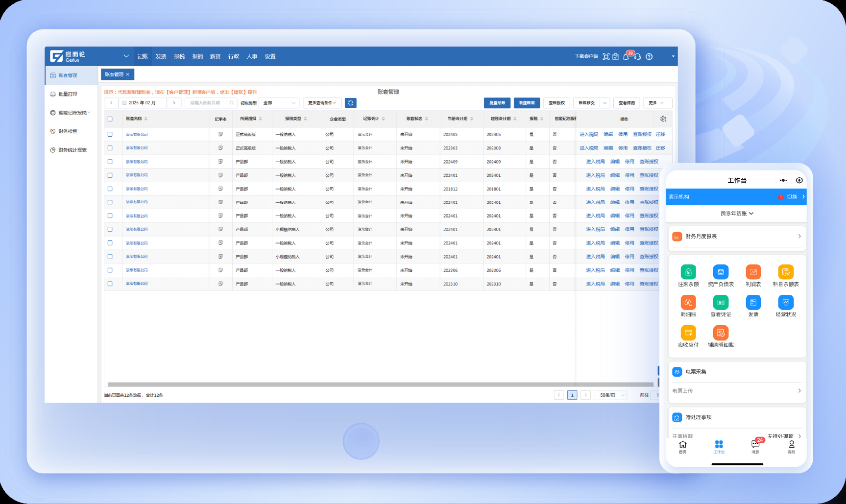Toggle select-all checkbox in table header

point(110,119)
